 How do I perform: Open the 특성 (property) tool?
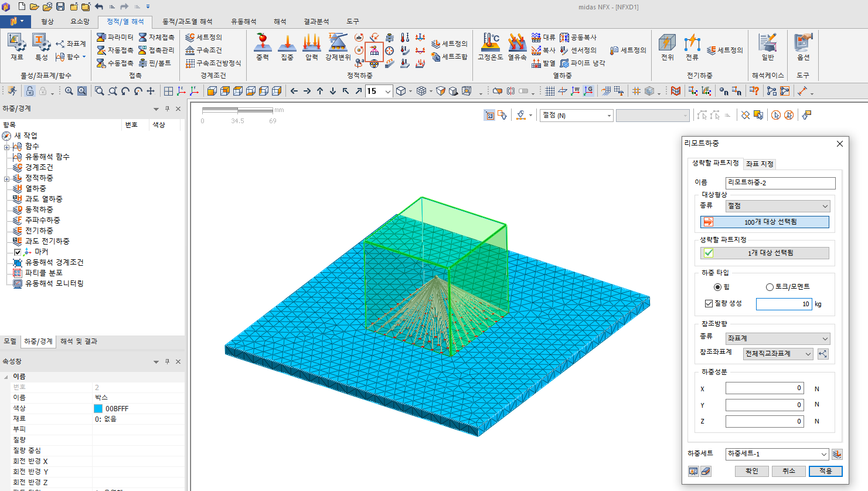41,47
